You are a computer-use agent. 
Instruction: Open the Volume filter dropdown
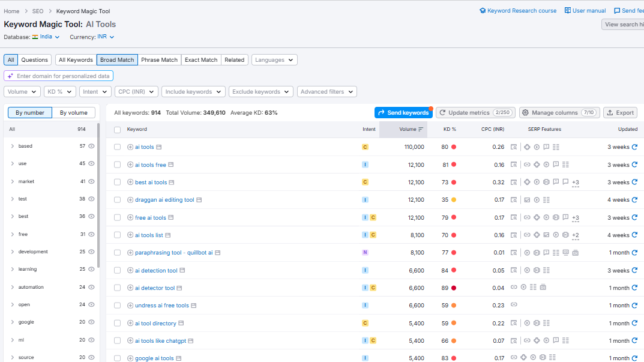point(22,92)
